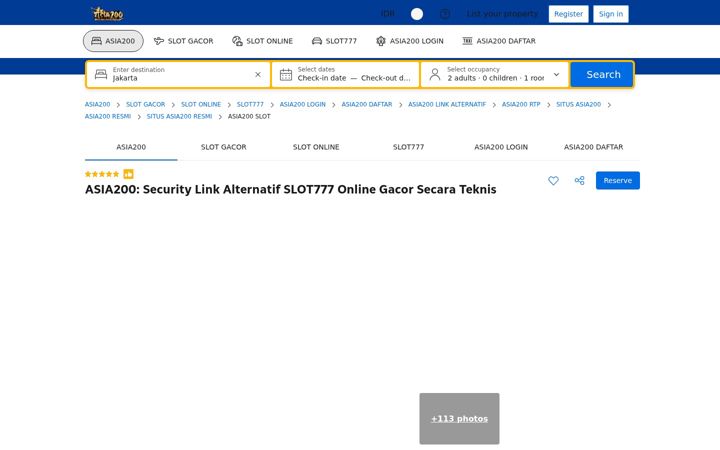
Task: Open the ASIA200 LOGIN breadcrumb link
Action: 303,104
